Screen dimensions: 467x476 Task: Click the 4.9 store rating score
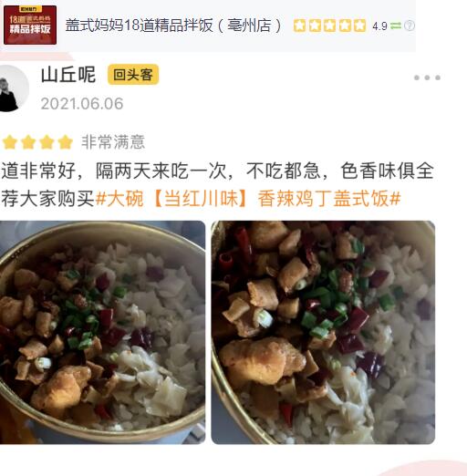click(x=379, y=26)
